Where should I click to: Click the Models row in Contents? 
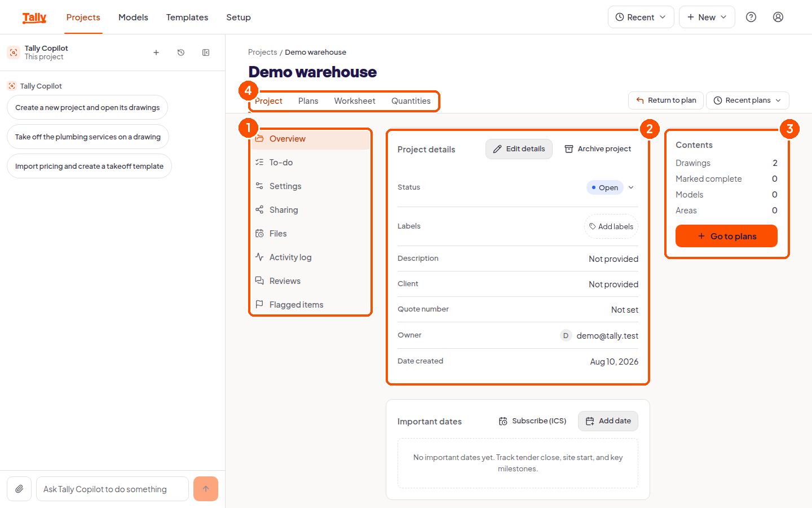[726, 195]
